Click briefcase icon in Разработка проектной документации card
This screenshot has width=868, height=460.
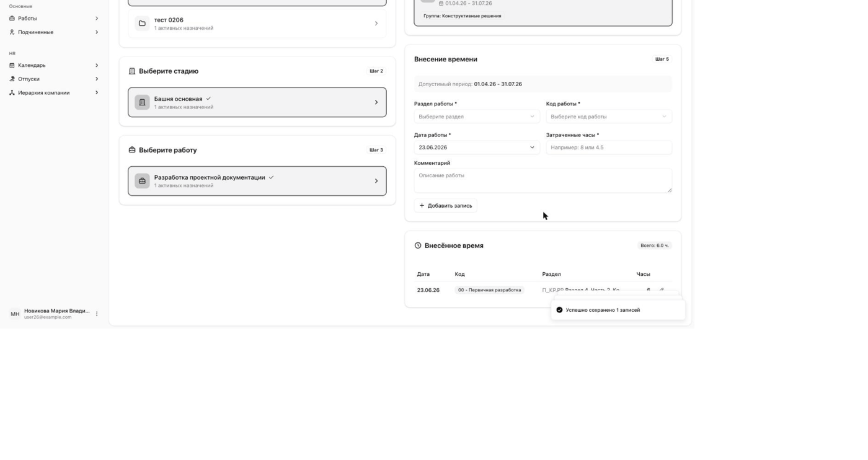142,181
